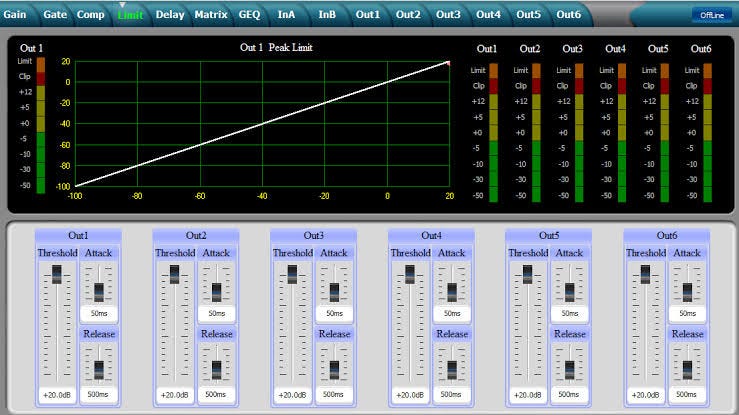Click Out6 attack 50ms value field

coord(687,313)
